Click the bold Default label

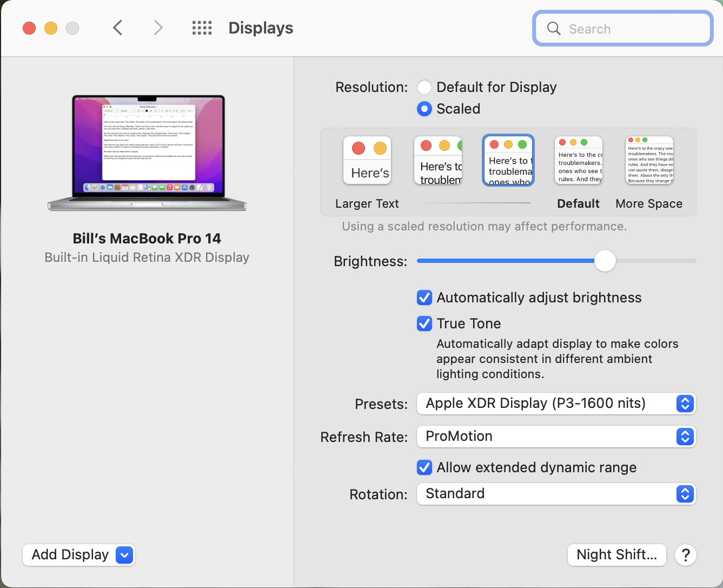click(579, 204)
